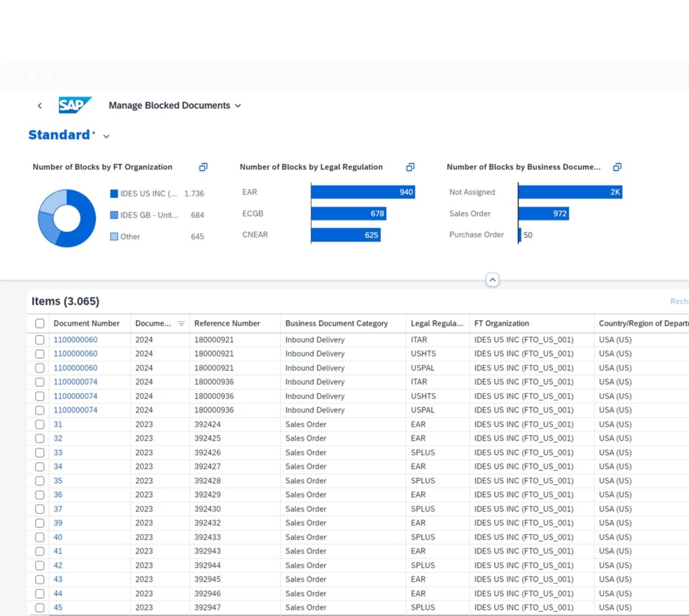Select the Sales Order bar showing 972
The image size is (689, 616).
click(x=543, y=213)
